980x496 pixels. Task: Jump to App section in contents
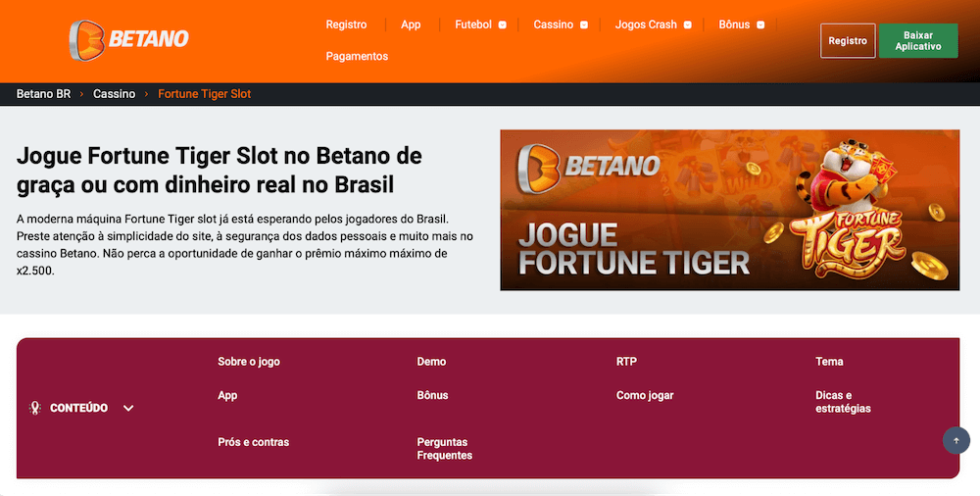click(x=227, y=395)
